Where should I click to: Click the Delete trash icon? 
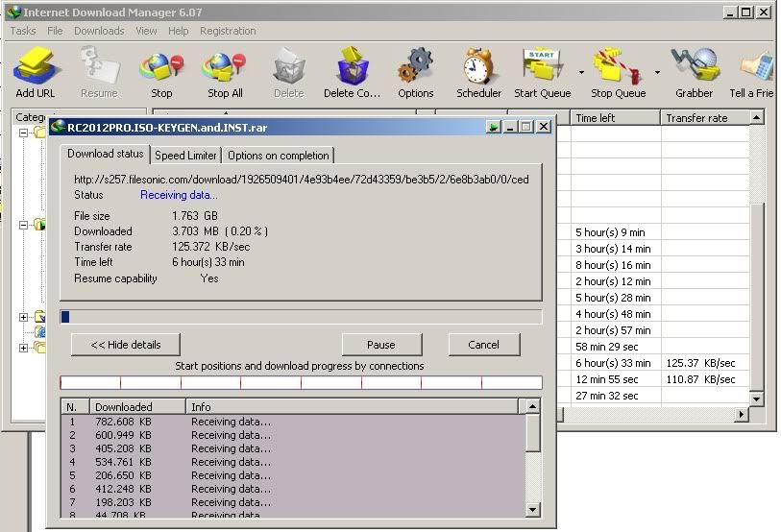pyautogui.click(x=289, y=65)
